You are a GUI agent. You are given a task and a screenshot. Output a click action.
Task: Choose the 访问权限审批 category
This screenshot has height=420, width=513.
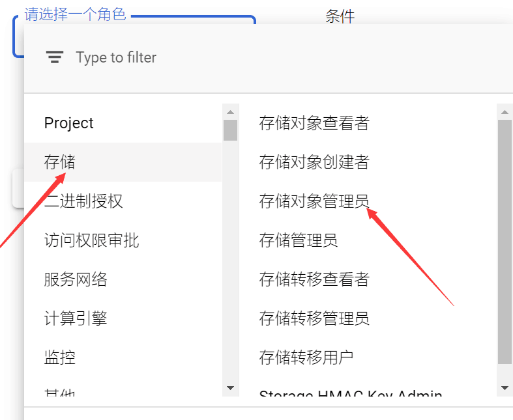(x=91, y=240)
